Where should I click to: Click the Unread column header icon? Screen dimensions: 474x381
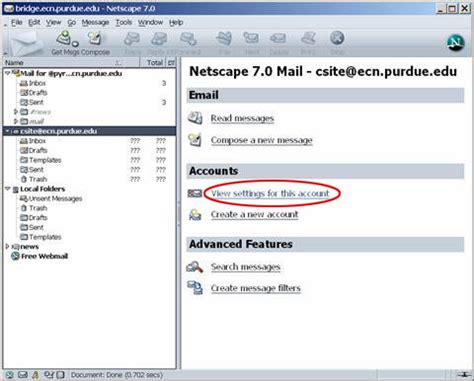click(118, 62)
